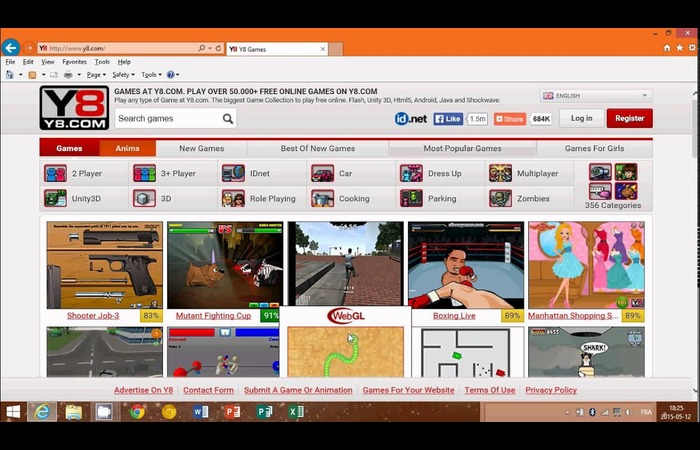Click the search magnifier in Search games

click(x=228, y=119)
